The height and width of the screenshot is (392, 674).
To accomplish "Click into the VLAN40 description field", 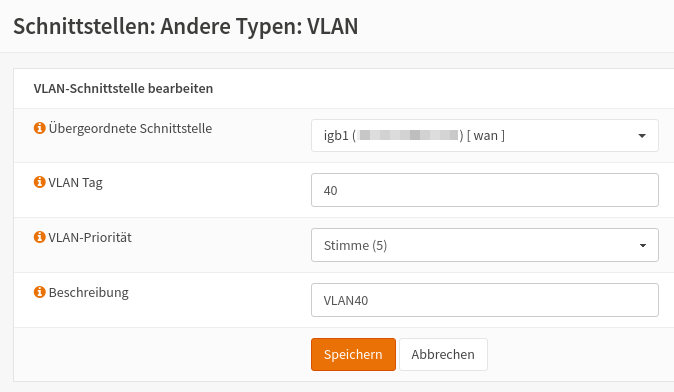I will (x=484, y=300).
